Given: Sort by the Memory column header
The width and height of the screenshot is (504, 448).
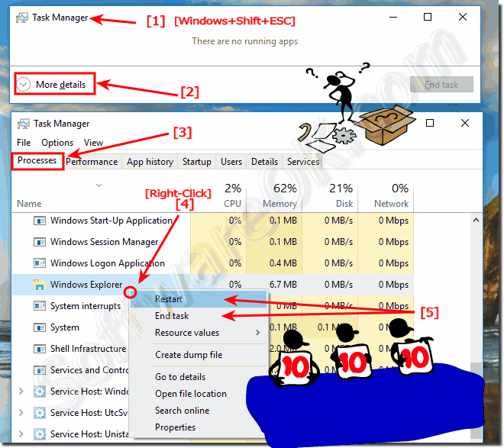Looking at the screenshot, I should click(x=279, y=204).
